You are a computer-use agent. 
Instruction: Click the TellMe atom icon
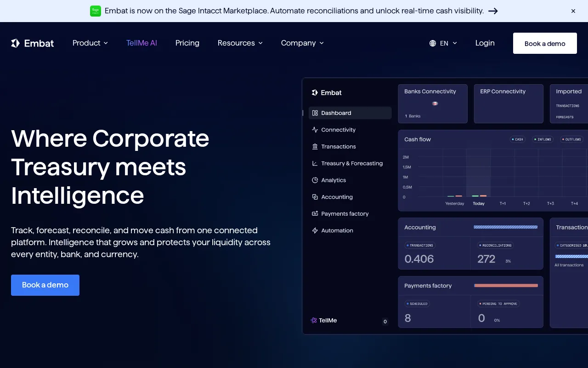314,321
